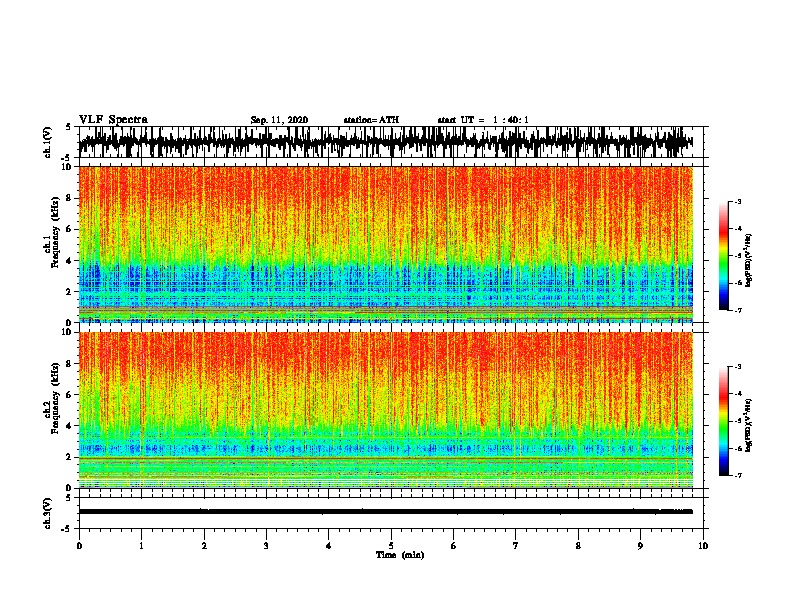
Task: Select the ch.1 "Frequency (kHz)" axis label
Action: point(55,232)
